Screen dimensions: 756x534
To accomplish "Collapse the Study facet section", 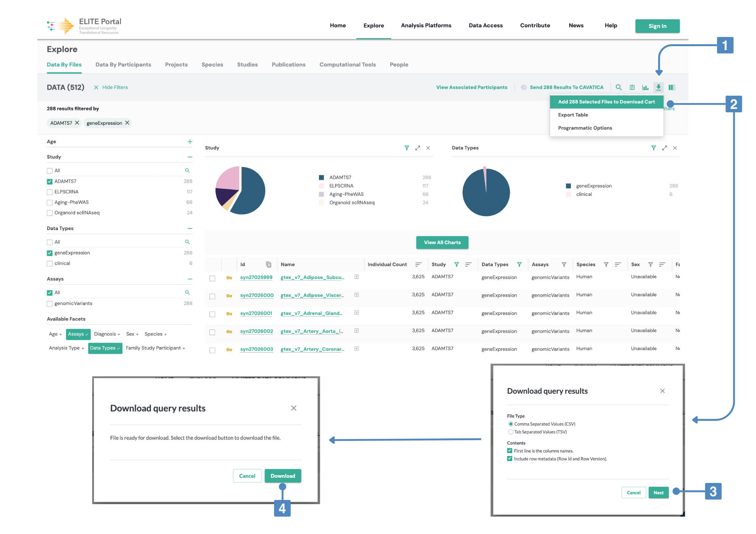I will [x=190, y=157].
